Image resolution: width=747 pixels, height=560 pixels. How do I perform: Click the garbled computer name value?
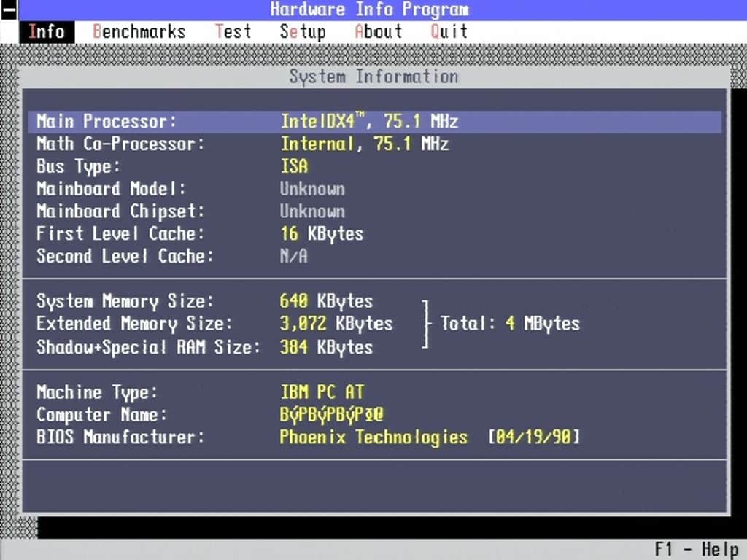332,414
